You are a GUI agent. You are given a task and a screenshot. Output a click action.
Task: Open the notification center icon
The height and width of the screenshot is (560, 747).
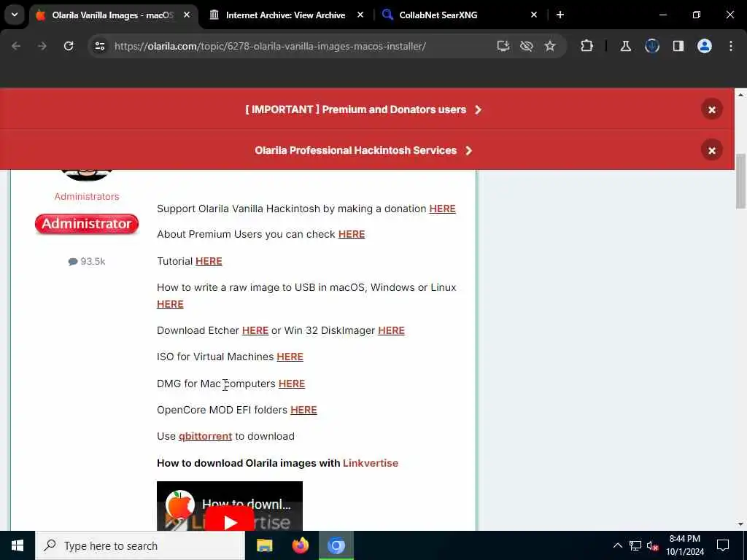[x=723, y=545]
